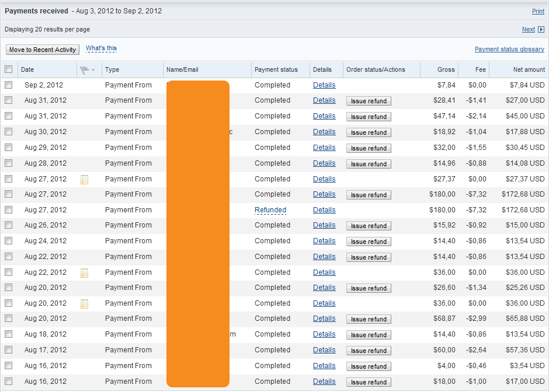Click the flag icon in column header
The height and width of the screenshot is (392, 549).
pos(84,70)
